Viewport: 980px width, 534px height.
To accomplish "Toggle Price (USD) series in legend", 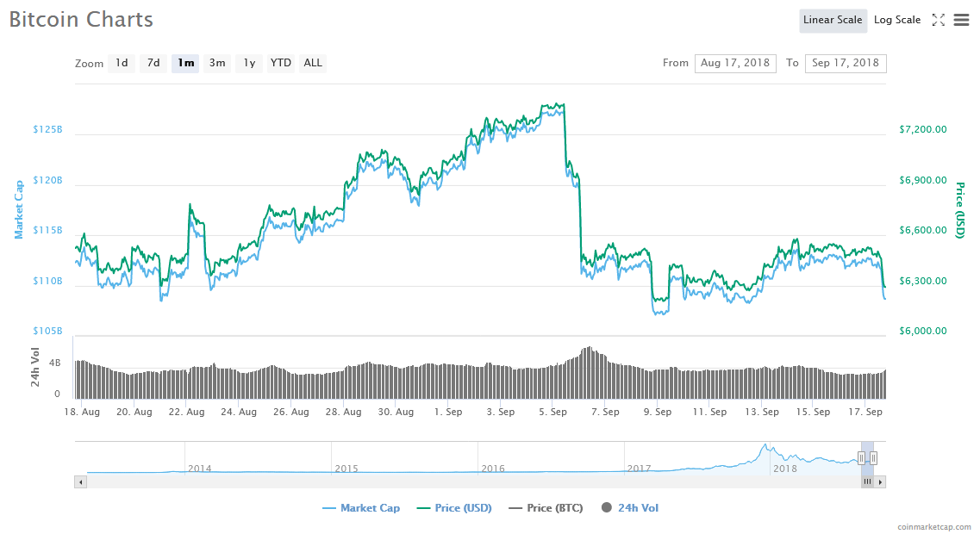I will click(454, 508).
